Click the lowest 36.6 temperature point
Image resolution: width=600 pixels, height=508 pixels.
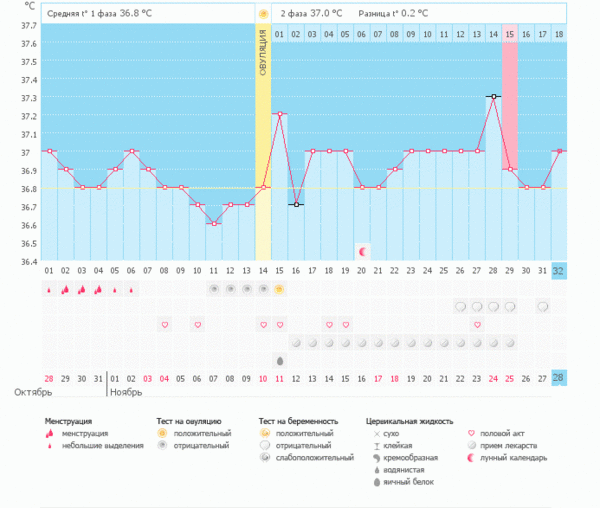click(x=214, y=223)
